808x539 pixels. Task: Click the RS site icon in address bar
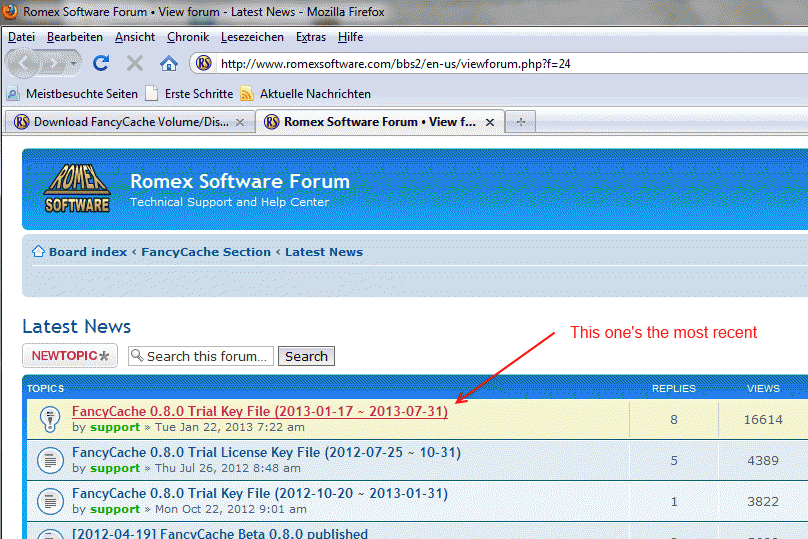204,63
